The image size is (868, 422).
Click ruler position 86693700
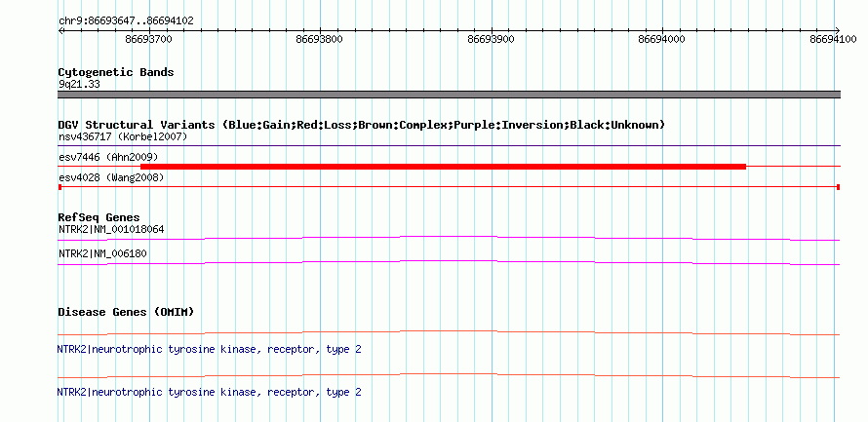(149, 39)
